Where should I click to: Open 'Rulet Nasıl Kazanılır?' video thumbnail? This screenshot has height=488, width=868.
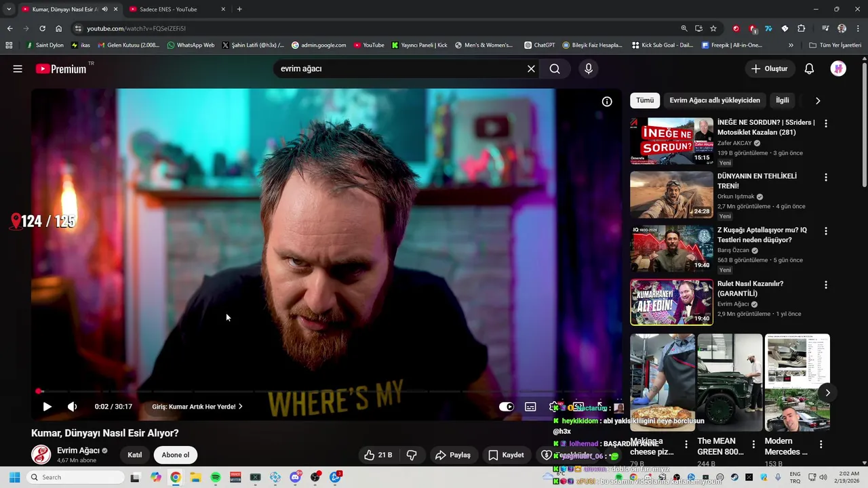671,302
